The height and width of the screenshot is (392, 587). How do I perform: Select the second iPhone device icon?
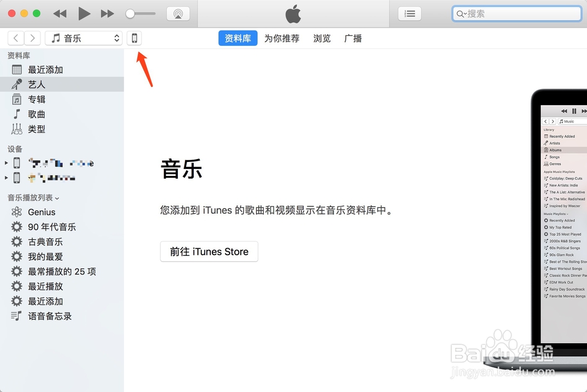(17, 177)
